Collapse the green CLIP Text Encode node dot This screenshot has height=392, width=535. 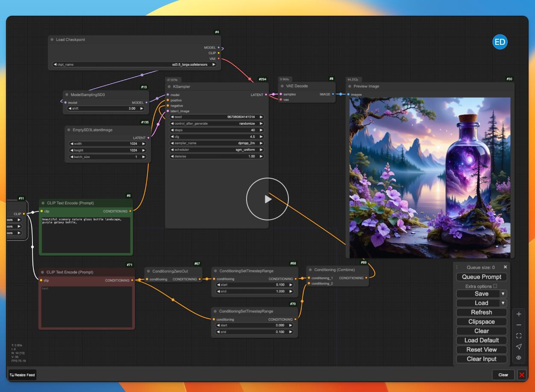point(43,203)
